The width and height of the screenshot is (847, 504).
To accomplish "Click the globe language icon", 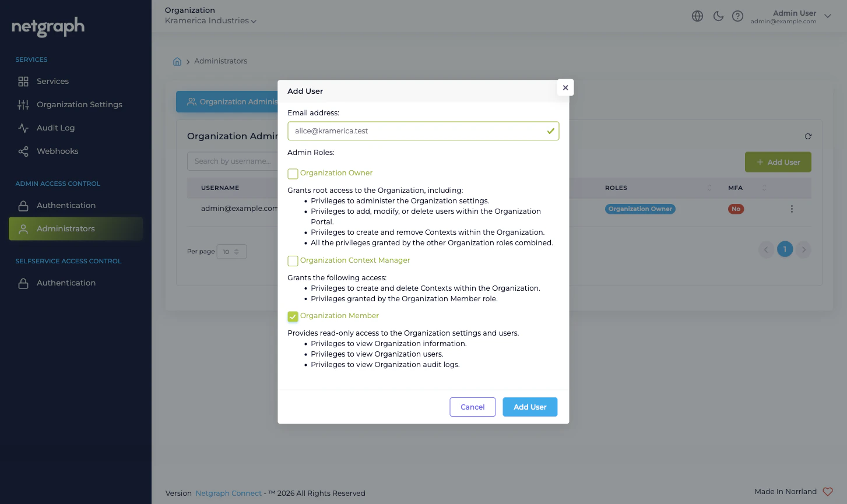I will [x=698, y=16].
